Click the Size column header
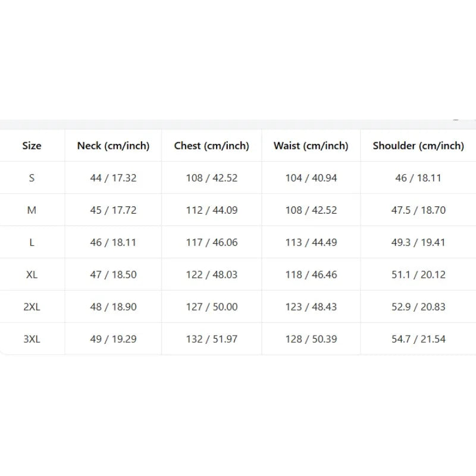Image resolution: width=476 pixels, height=476 pixels. (32, 146)
